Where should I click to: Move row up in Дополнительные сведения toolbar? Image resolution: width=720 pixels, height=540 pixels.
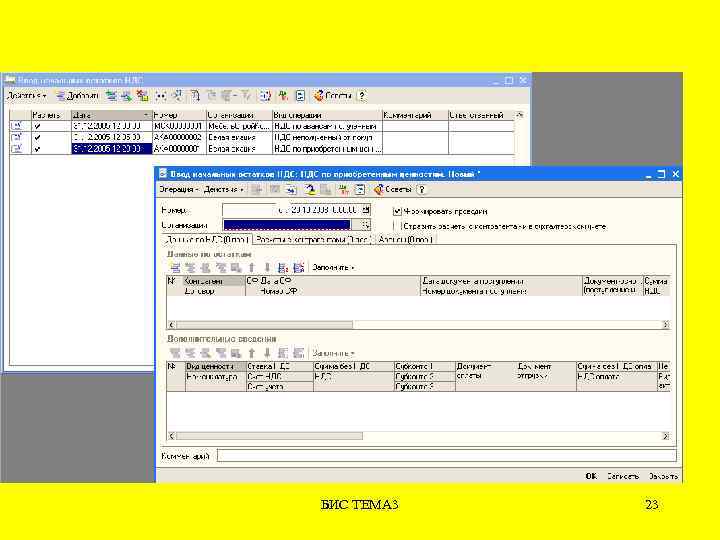252,353
